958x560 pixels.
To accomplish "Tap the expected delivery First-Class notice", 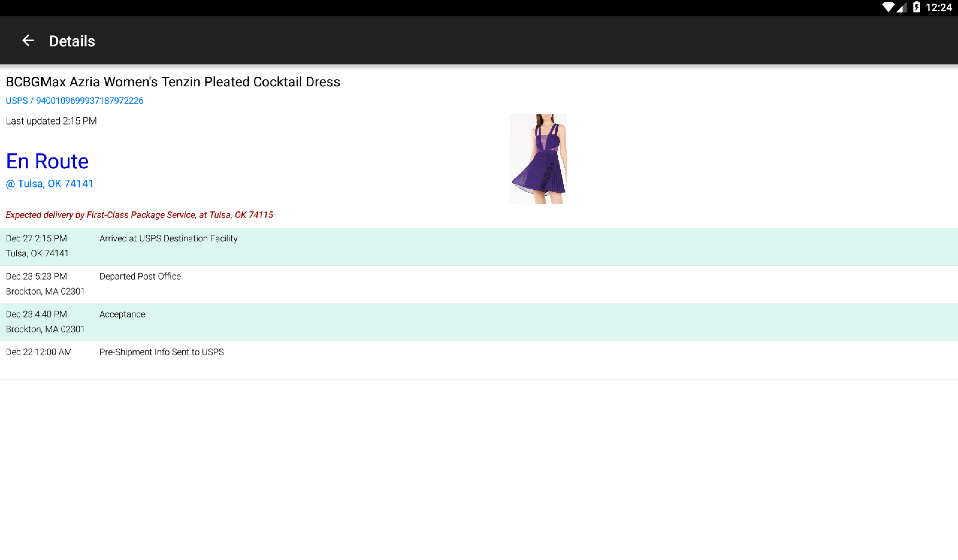I will pyautogui.click(x=139, y=215).
